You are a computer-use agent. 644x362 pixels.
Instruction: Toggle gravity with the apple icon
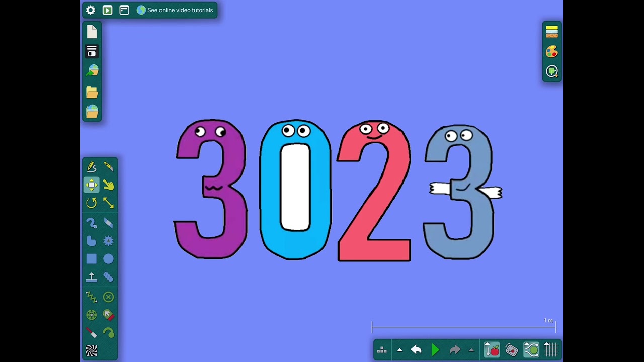click(x=492, y=350)
